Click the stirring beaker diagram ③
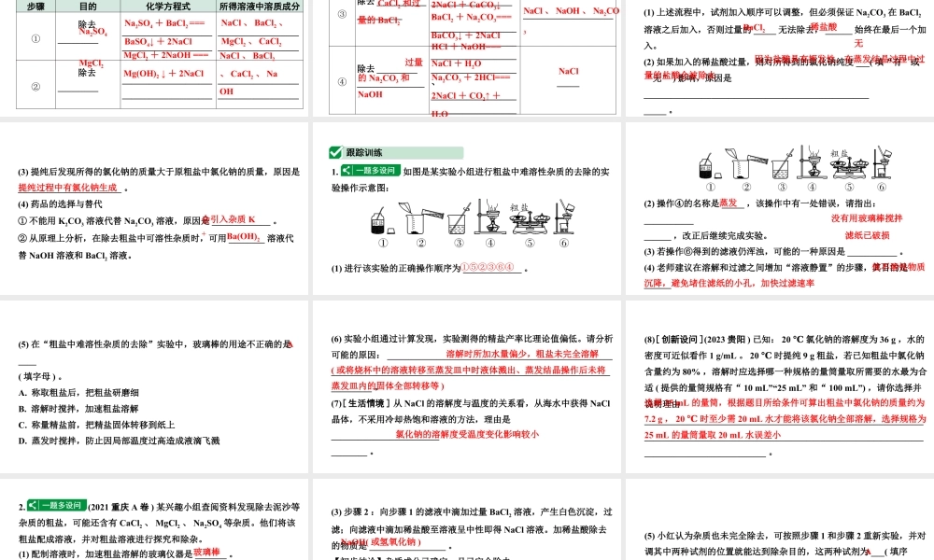This screenshot has width=934, height=560. pyautogui.click(x=459, y=219)
